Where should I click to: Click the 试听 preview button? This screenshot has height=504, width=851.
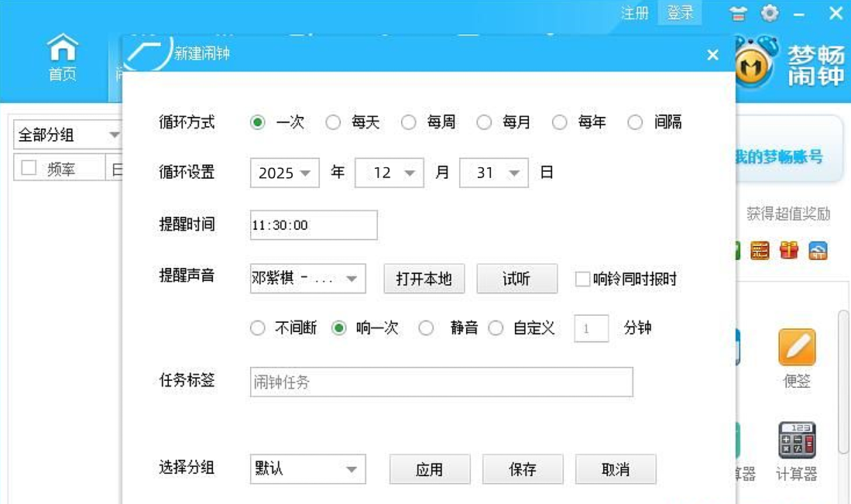(516, 278)
